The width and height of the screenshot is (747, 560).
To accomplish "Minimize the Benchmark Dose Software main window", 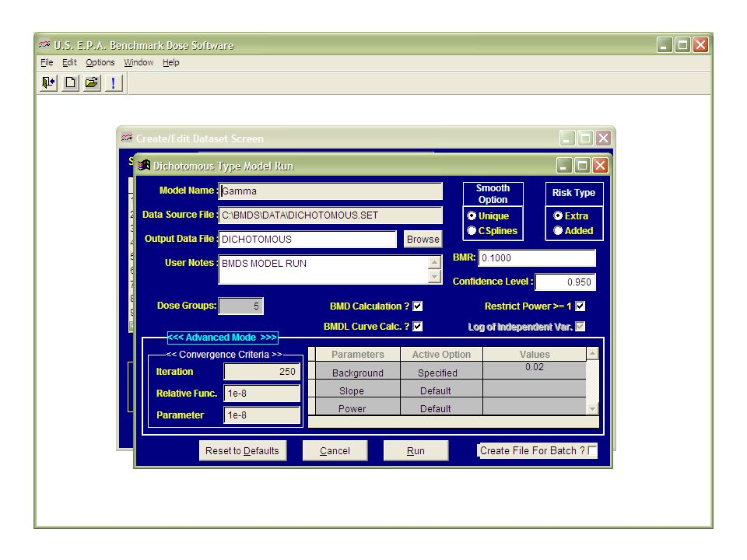I will pos(665,45).
